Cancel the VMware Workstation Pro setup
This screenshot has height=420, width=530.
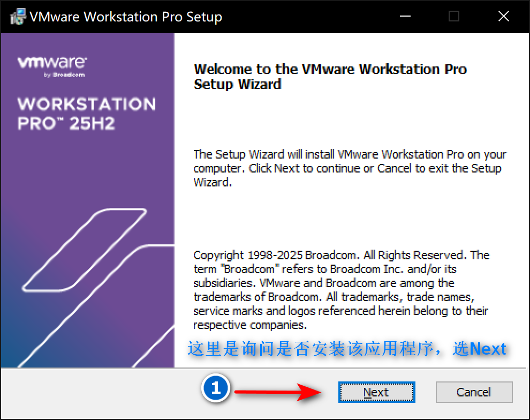click(x=474, y=392)
